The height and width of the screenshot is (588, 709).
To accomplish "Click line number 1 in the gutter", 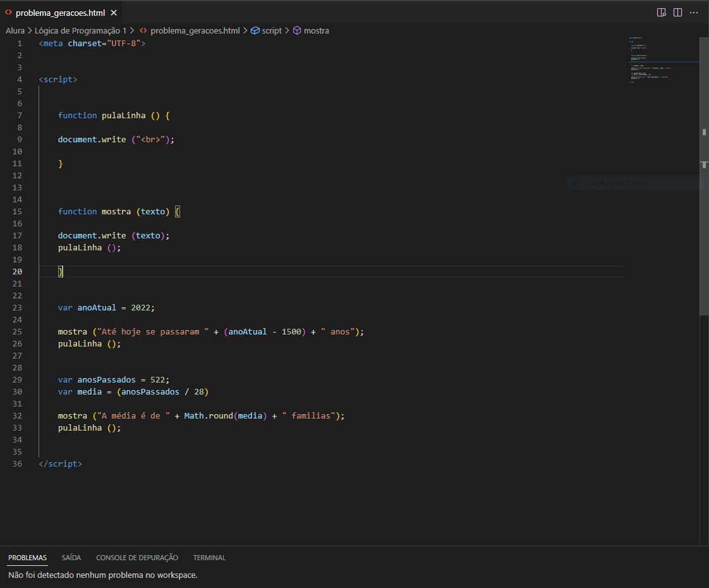I will (20, 44).
